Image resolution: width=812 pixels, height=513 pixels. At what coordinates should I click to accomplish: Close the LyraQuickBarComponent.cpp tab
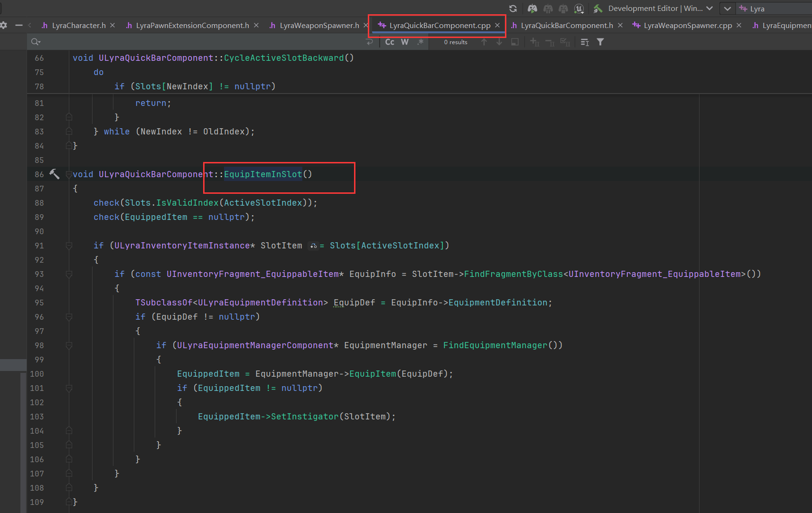click(497, 26)
